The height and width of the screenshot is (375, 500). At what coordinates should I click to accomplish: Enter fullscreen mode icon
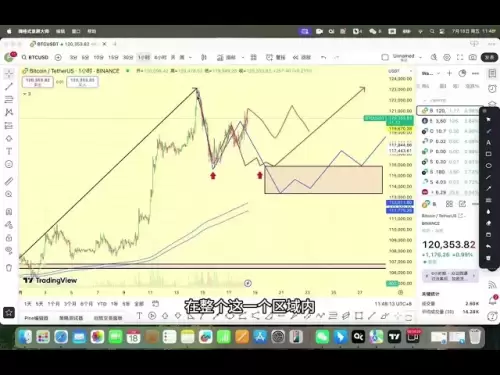(x=460, y=57)
